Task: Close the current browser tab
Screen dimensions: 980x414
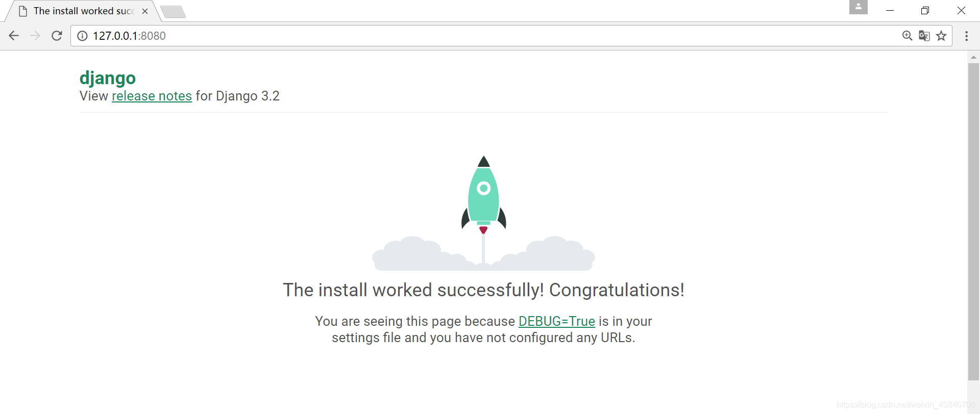Action: 145,11
